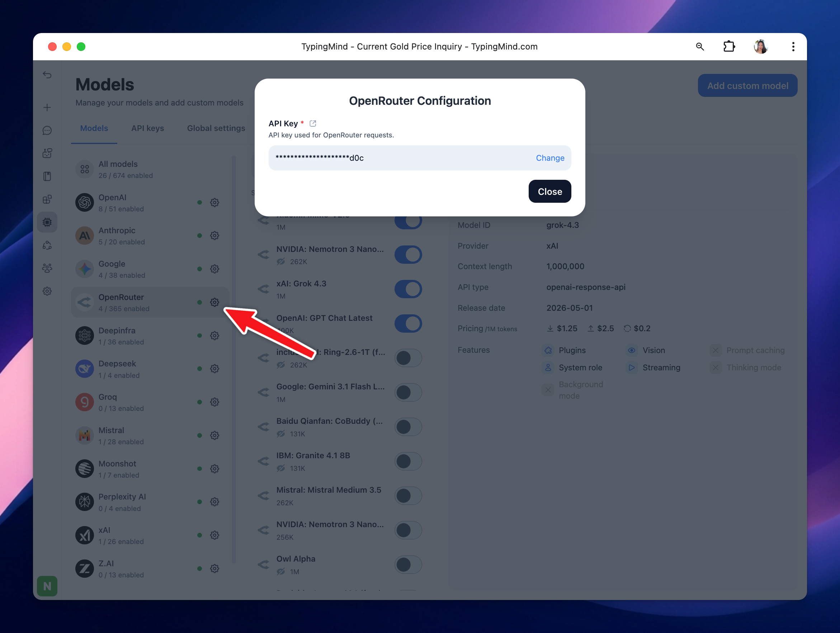Click the IBM: Granite 4.1 8B model name
This screenshot has height=633, width=840.
click(x=313, y=456)
